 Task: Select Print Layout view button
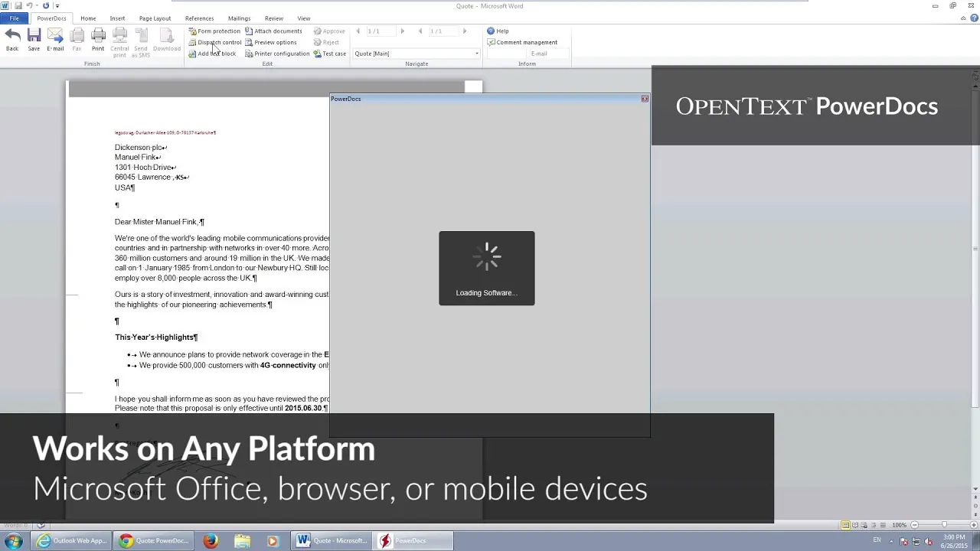(x=845, y=525)
